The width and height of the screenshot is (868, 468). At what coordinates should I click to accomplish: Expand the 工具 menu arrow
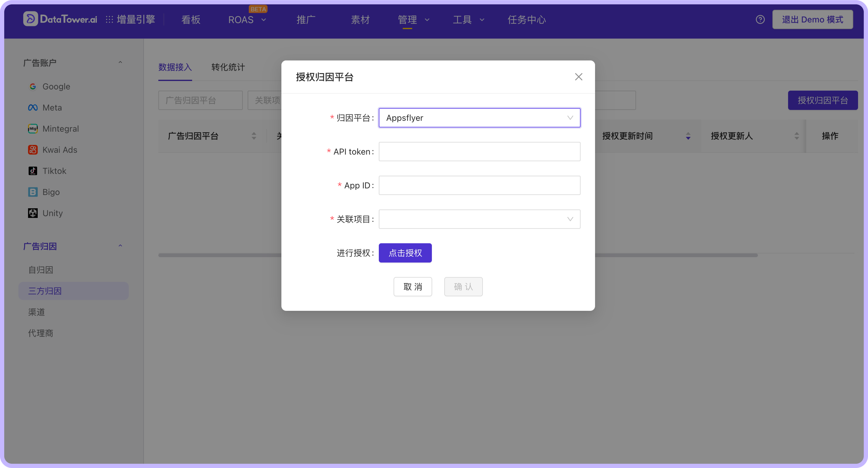[482, 20]
